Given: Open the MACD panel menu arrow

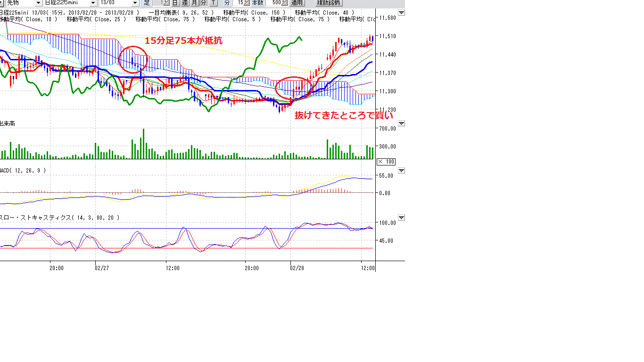Looking at the screenshot, I should 401,170.
